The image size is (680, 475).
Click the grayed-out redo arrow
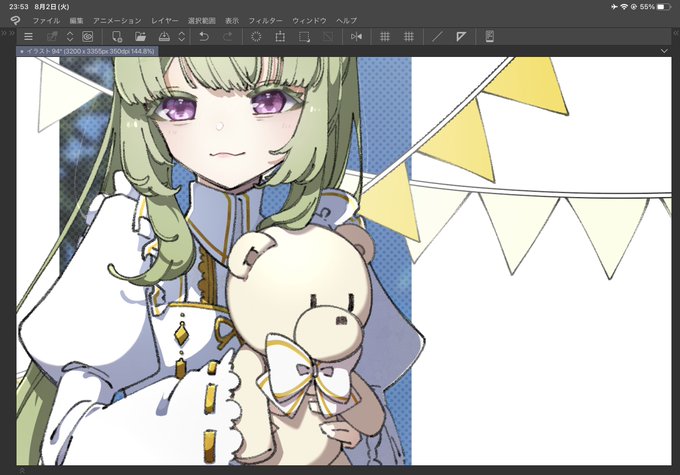click(x=227, y=37)
